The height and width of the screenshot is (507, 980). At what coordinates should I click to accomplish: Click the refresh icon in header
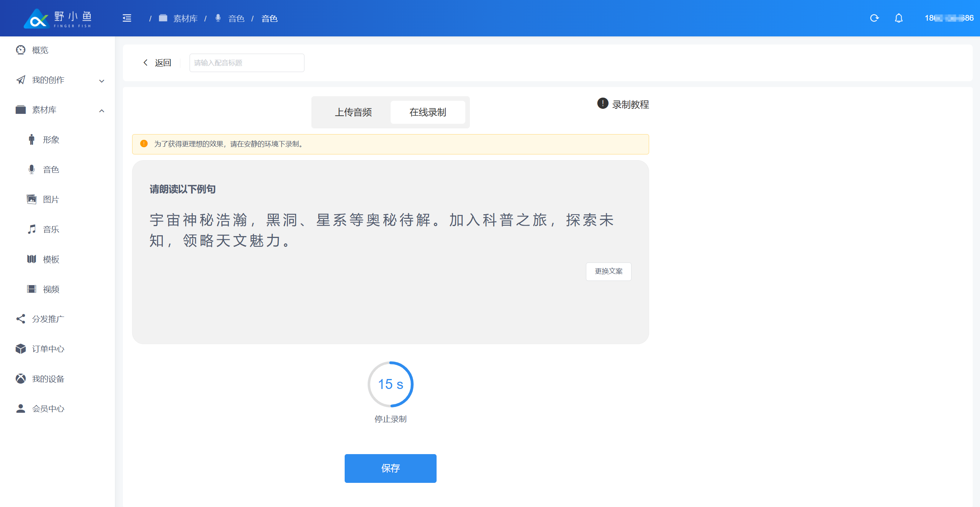[x=874, y=18]
